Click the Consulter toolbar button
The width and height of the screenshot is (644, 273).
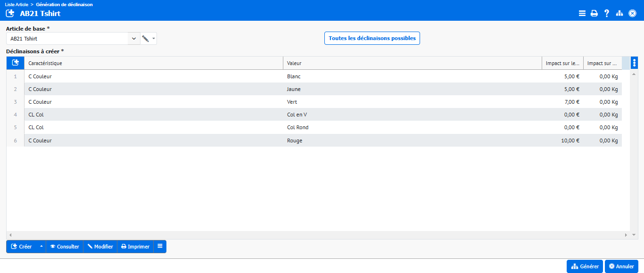[x=65, y=247]
